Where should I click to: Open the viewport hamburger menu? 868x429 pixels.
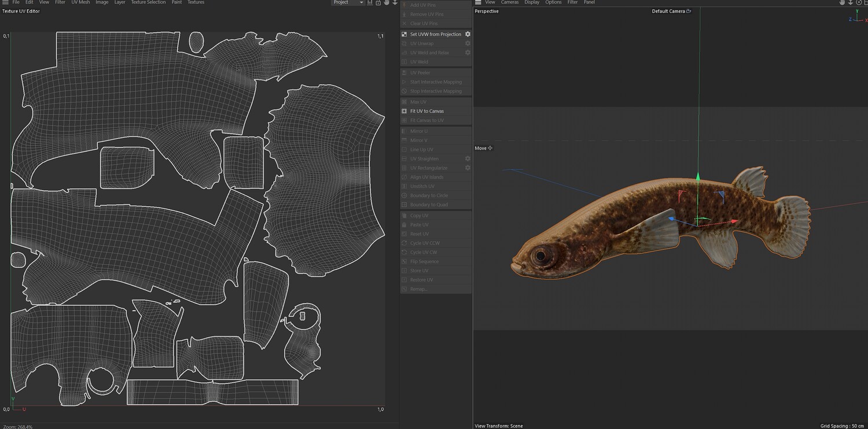point(478,2)
